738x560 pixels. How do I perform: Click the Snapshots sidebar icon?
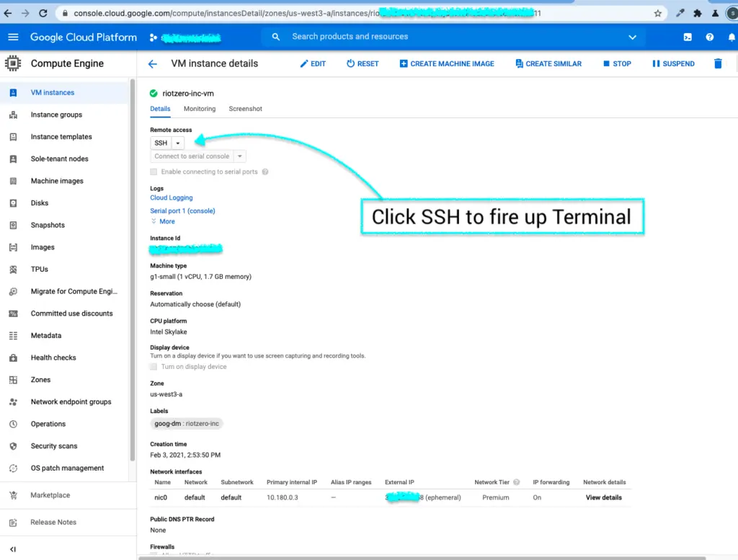pyautogui.click(x=13, y=226)
